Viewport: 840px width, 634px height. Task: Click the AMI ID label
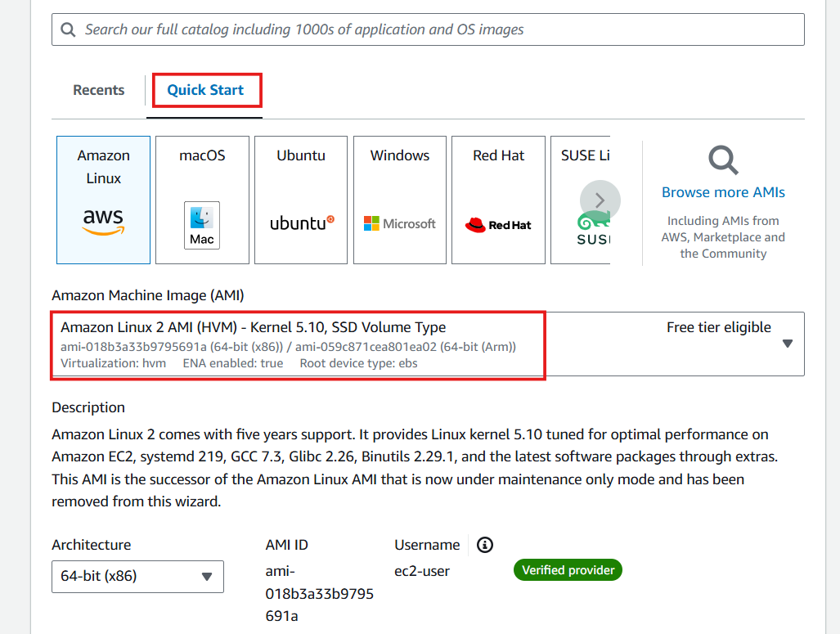click(286, 545)
